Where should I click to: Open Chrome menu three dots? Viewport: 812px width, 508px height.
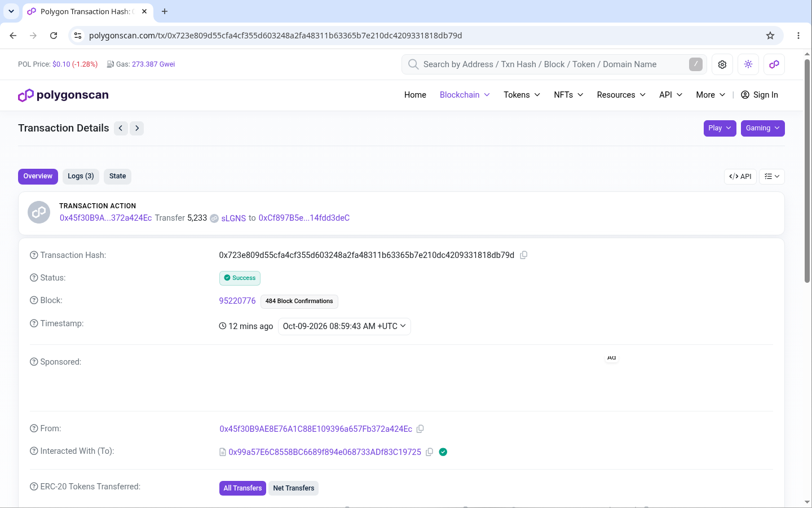798,36
